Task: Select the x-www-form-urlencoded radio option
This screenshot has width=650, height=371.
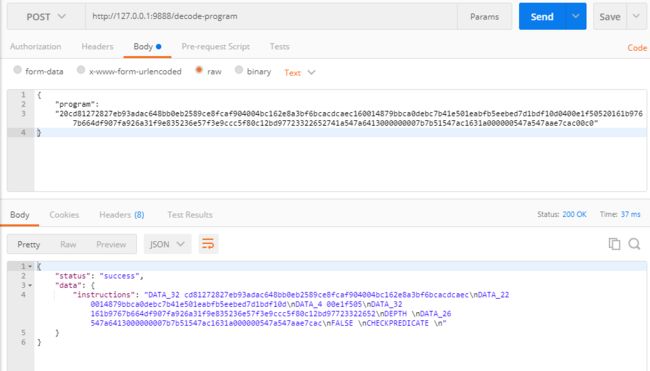Action: tap(81, 70)
